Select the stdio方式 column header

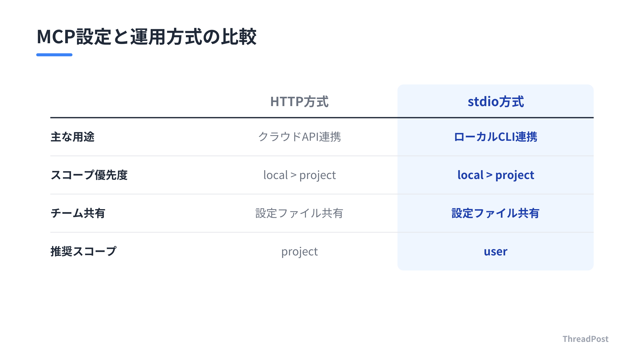point(496,102)
